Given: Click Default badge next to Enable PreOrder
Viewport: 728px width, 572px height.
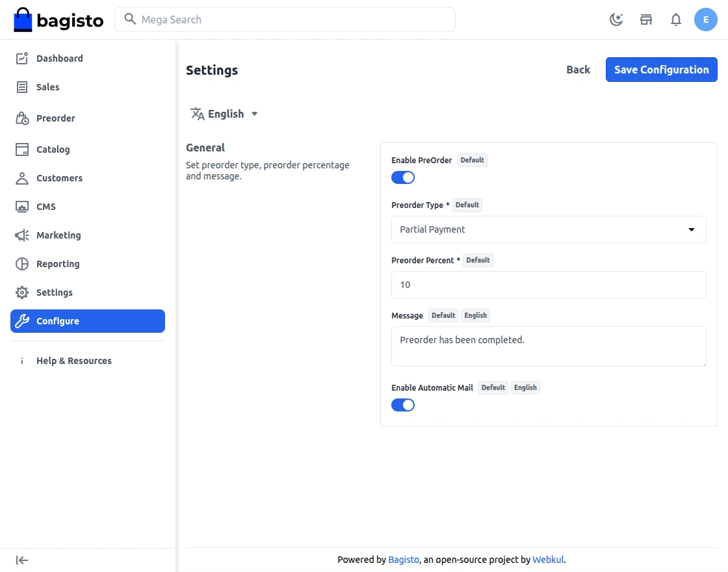Looking at the screenshot, I should 472,160.
